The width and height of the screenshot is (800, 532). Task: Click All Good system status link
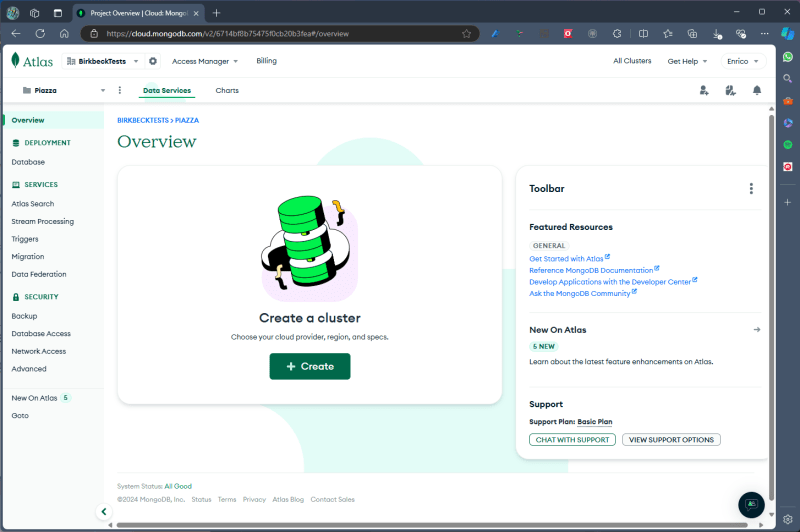click(x=178, y=486)
